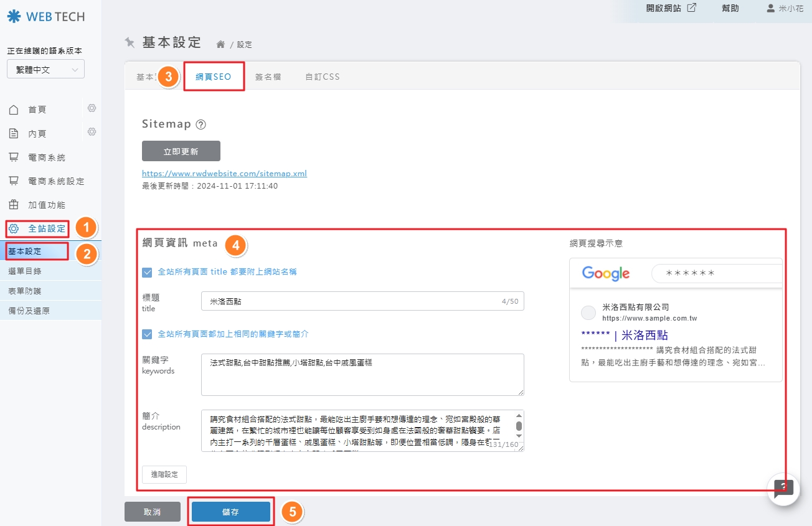Click the description textarea scrollbar
The image size is (812, 526).
tap(519, 427)
